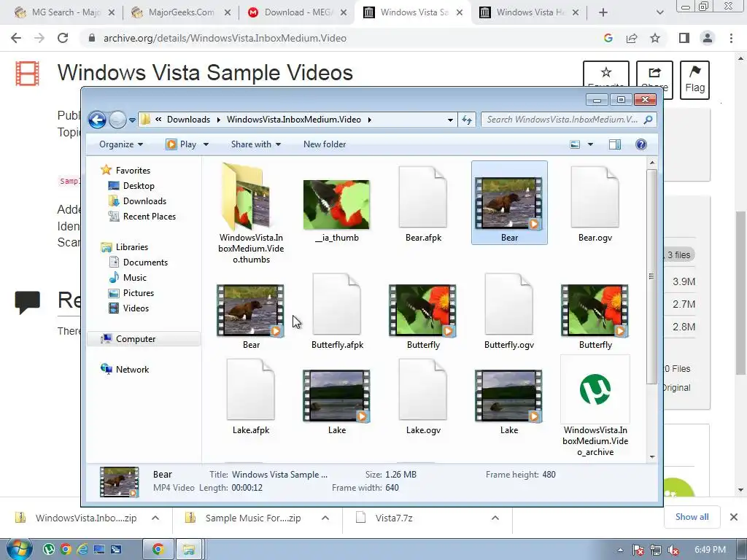This screenshot has width=747, height=560.
Task: Open Explorer help icon
Action: (641, 144)
